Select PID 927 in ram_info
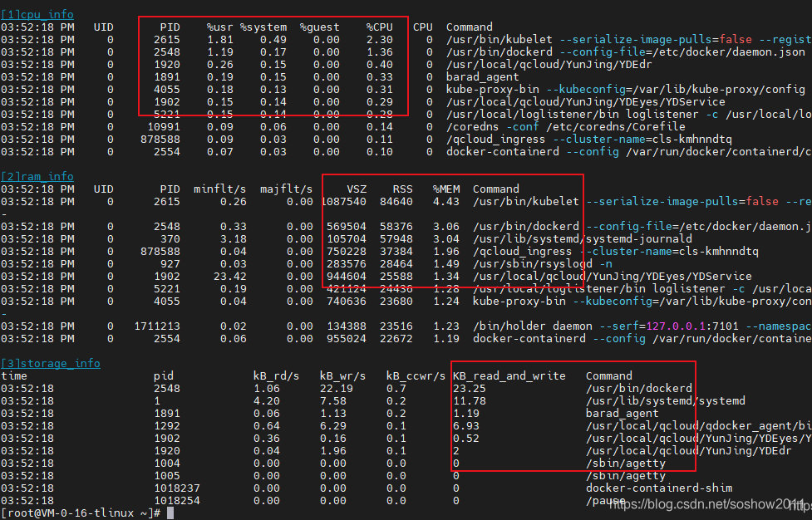Screen dimensions: 812x520 (x=170, y=264)
